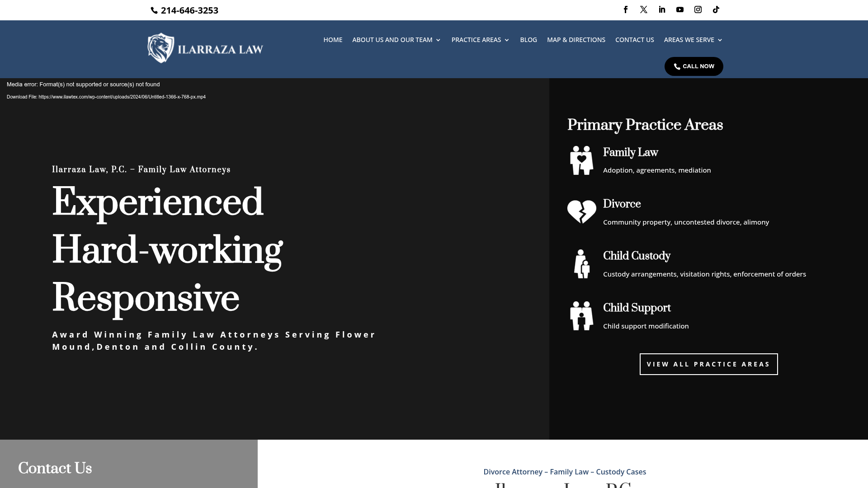Viewport: 868px width, 488px height.
Task: Go to the Blog page
Action: [528, 40]
